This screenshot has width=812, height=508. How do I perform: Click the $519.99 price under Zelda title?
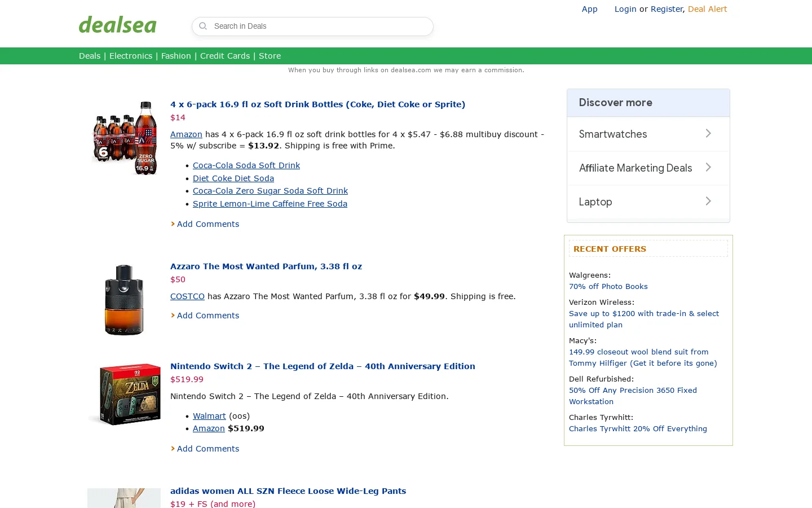(x=187, y=379)
